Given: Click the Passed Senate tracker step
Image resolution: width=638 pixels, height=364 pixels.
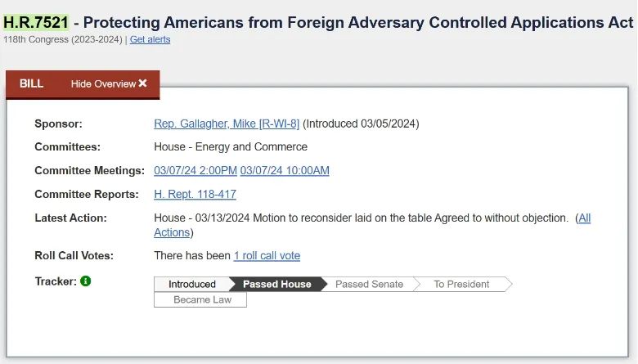Looking at the screenshot, I should tap(369, 285).
